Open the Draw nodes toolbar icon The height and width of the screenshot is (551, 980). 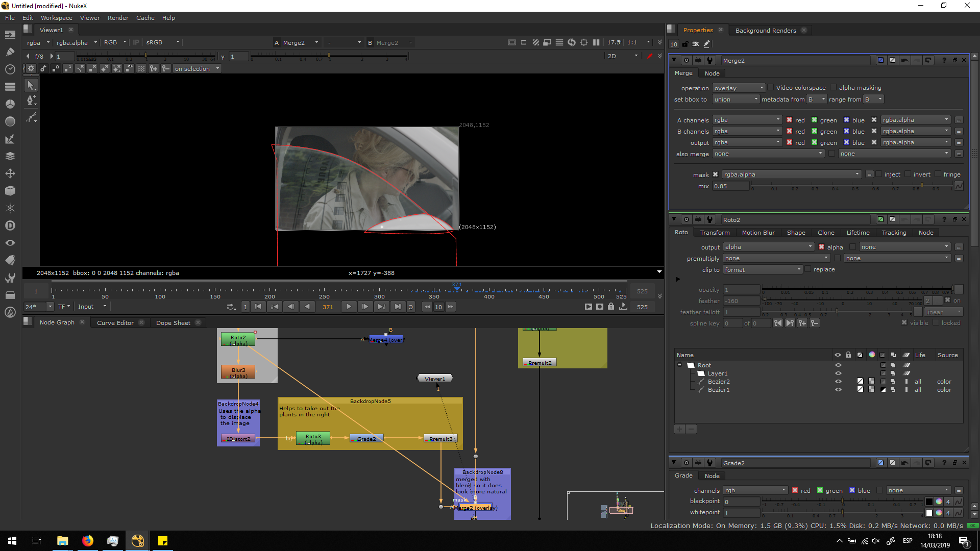click(x=10, y=52)
